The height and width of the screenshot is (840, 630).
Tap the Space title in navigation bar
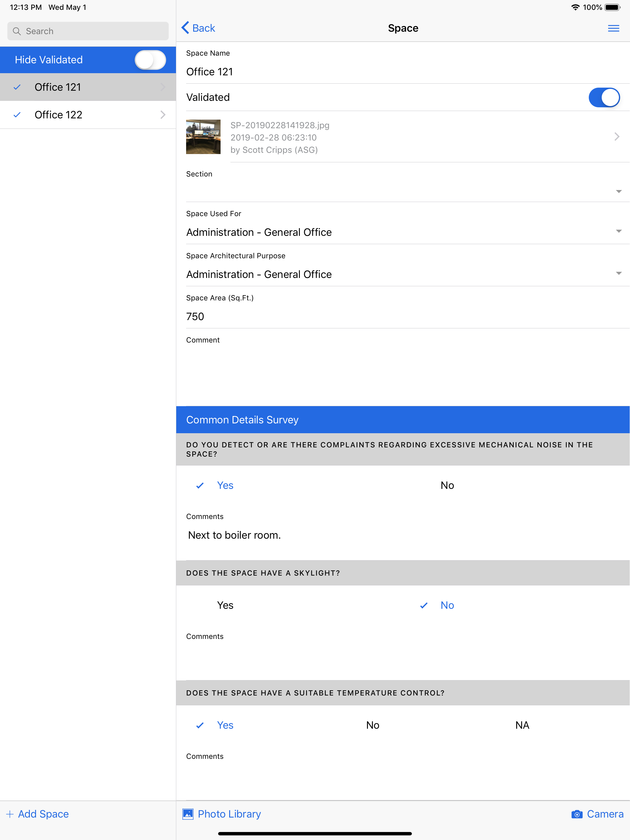coord(403,28)
